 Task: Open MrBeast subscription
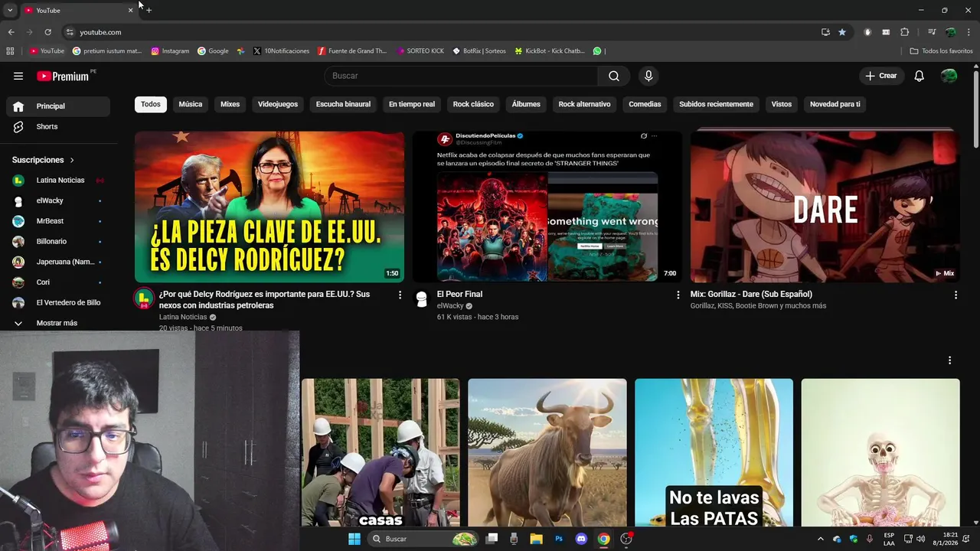tap(58, 221)
